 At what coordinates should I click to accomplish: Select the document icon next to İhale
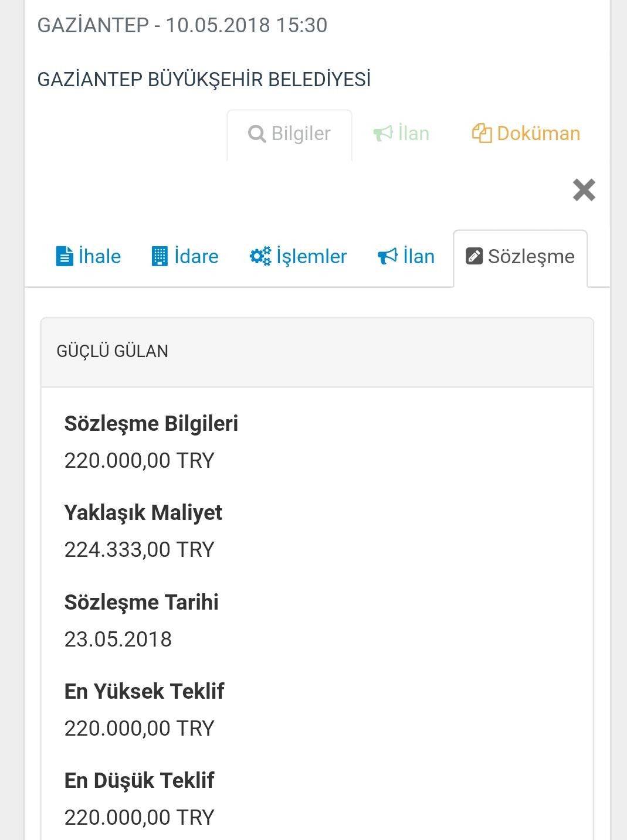(65, 256)
